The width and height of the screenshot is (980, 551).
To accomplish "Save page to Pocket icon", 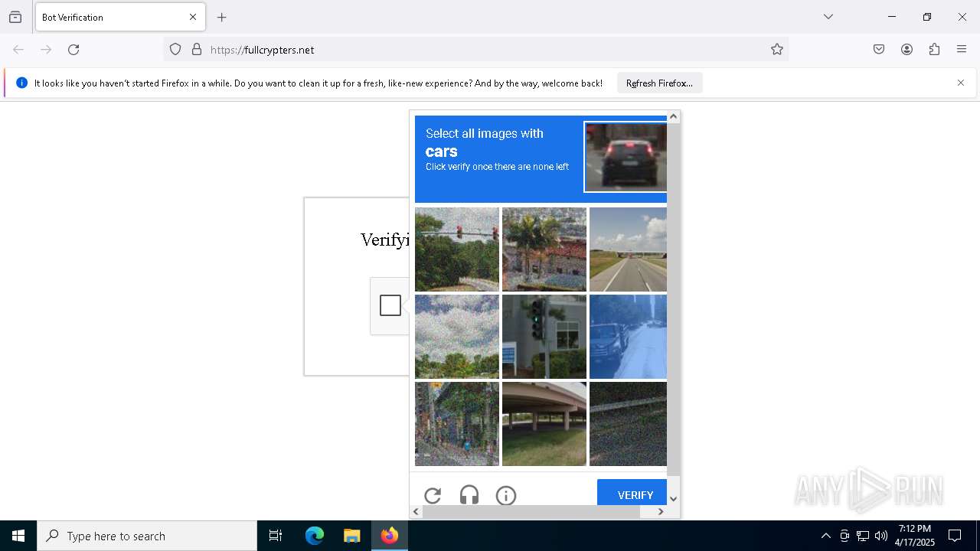I will (879, 50).
